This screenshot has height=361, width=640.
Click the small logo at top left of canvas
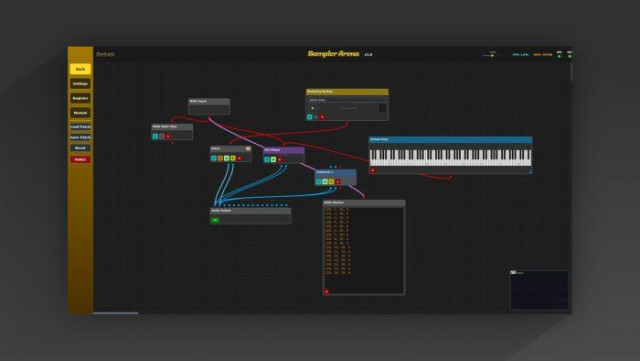click(x=105, y=54)
